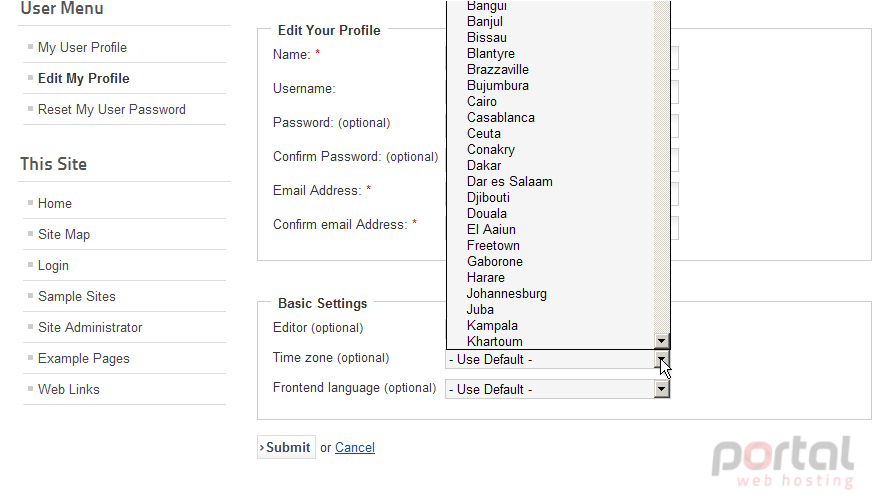Click the Cancel link
The height and width of the screenshot is (500, 889).
point(355,447)
